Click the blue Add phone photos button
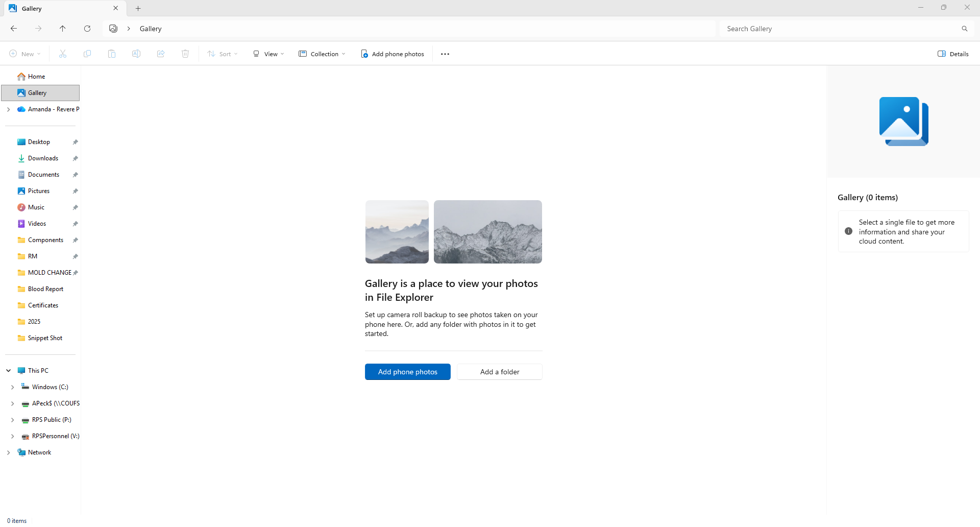Viewport: 980px width, 527px height. [407, 372]
